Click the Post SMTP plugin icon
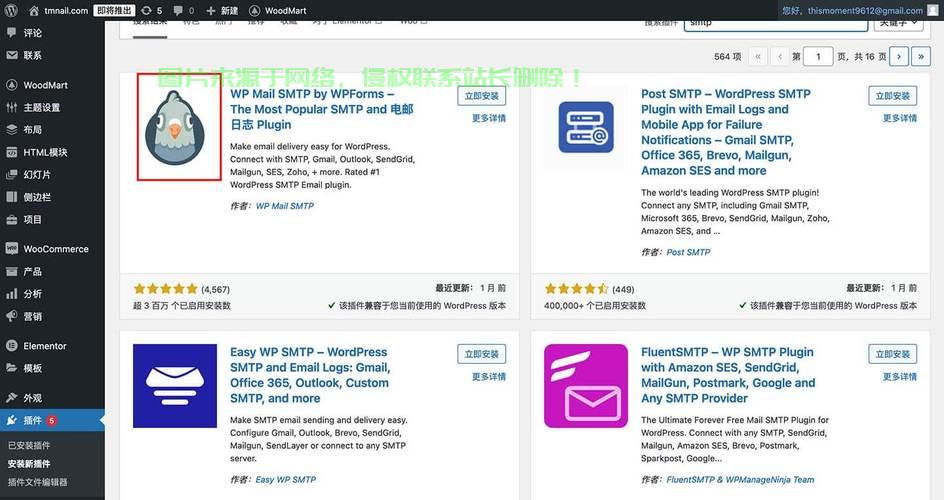Image resolution: width=944 pixels, height=500 pixels. click(x=585, y=129)
